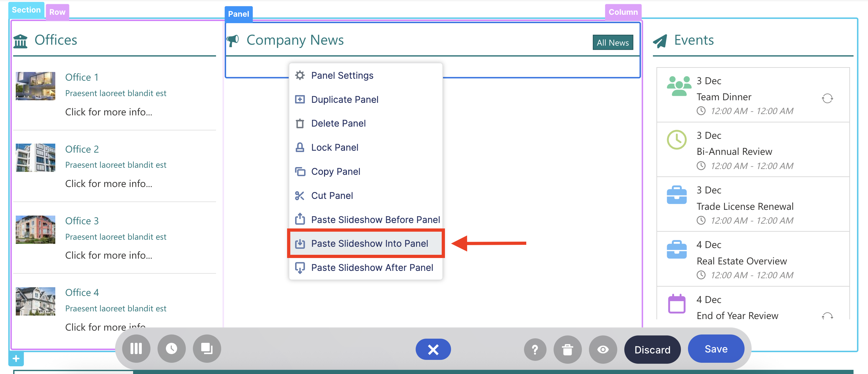The image size is (868, 374).
Task: Select Panel Settings from context menu
Action: tap(342, 76)
